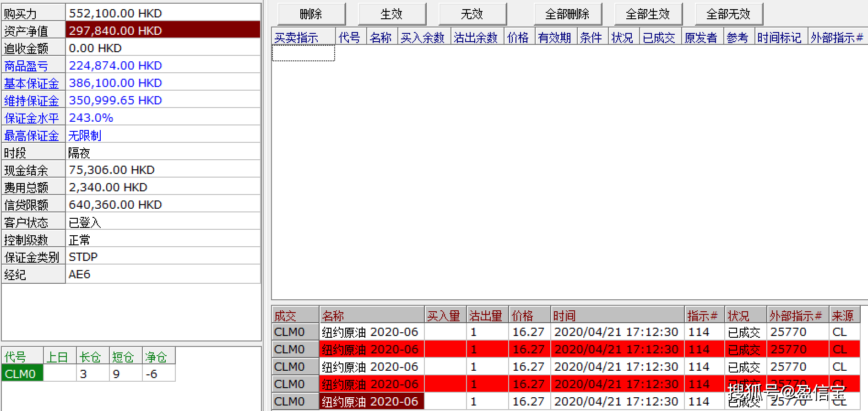
Task: Click the 无限制 value
Action: pos(85,135)
